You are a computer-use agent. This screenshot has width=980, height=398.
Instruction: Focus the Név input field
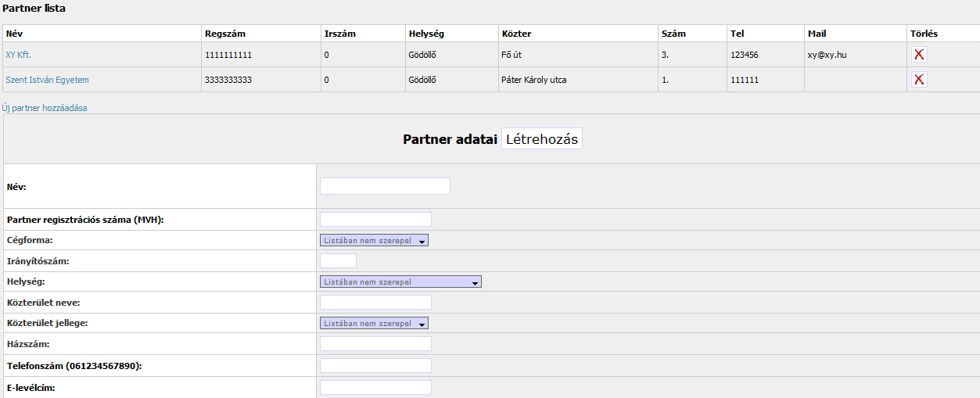(386, 186)
